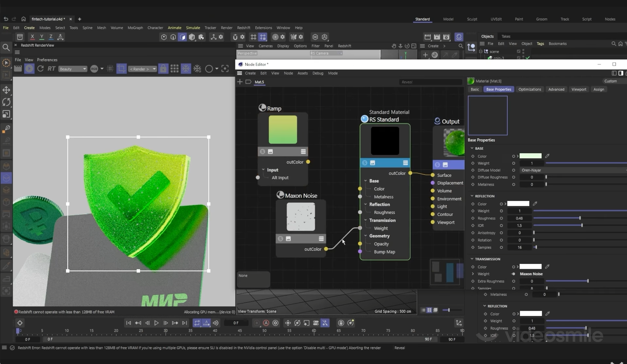This screenshot has height=364, width=627.
Task: Toggle the X axis lock button
Action: 32,37
